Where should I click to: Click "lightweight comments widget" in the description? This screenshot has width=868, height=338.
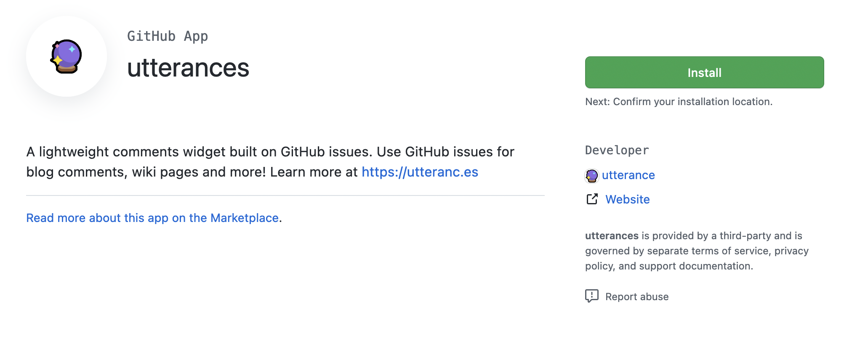click(x=133, y=152)
